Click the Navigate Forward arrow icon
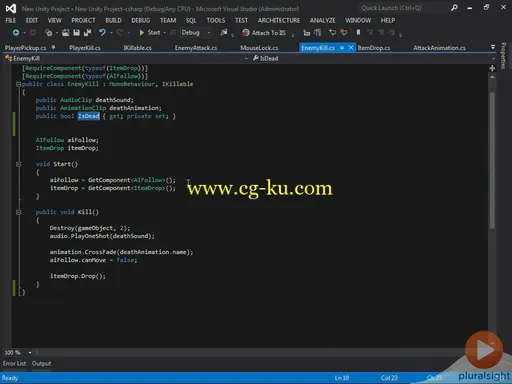The width and height of the screenshot is (512, 384). 33,33
